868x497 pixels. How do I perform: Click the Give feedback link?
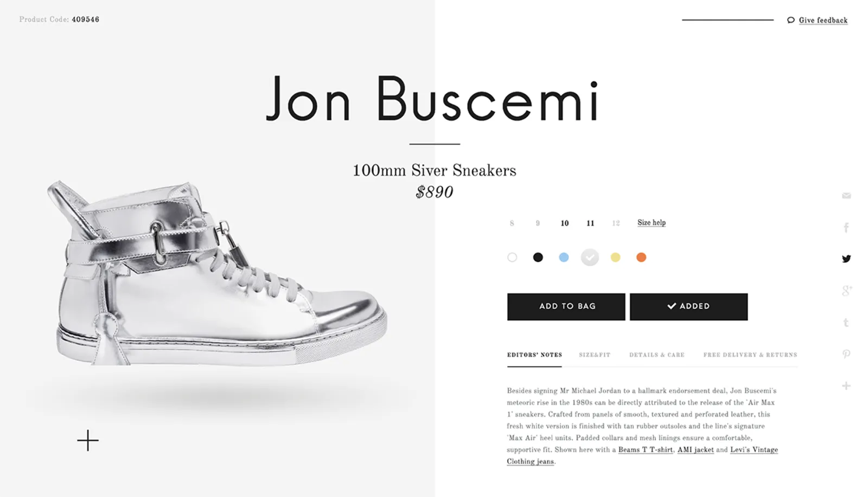click(x=822, y=21)
